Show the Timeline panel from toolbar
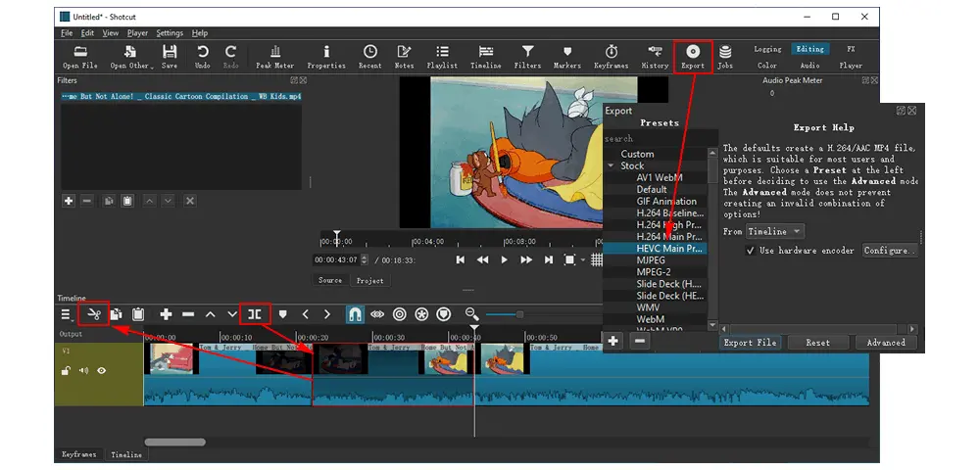 tap(486, 57)
